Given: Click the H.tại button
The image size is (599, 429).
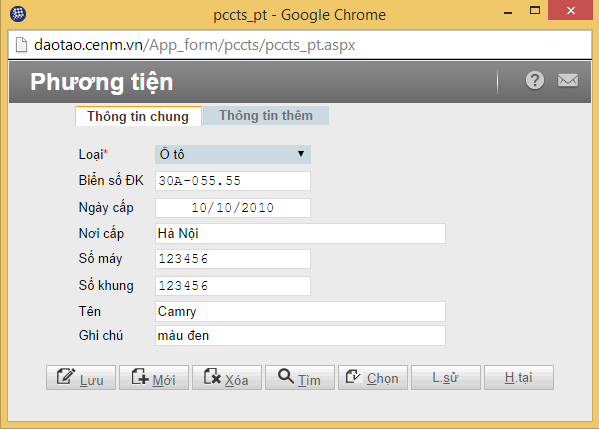Looking at the screenshot, I should (x=519, y=377).
